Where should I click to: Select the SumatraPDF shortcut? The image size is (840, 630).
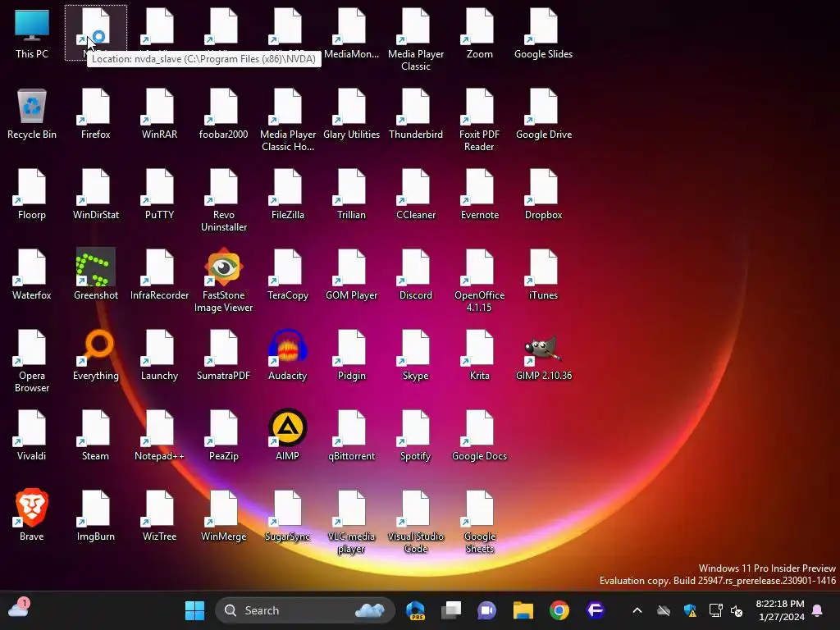tap(223, 355)
